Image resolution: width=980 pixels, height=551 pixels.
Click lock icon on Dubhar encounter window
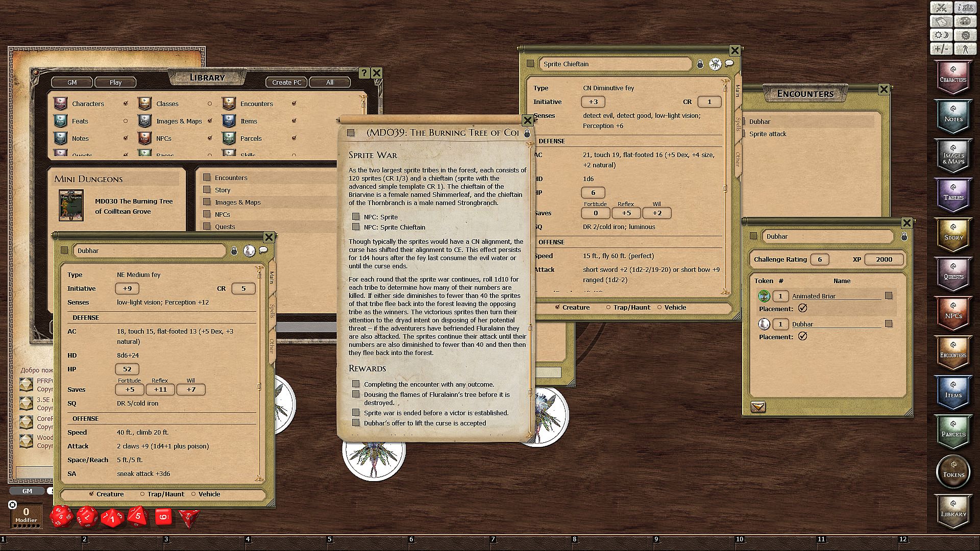click(904, 237)
